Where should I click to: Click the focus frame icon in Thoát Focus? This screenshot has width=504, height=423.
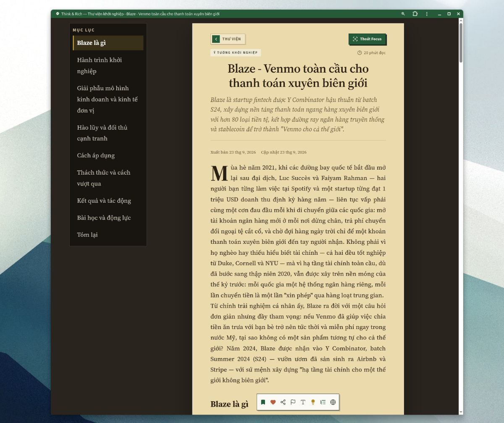pos(355,39)
